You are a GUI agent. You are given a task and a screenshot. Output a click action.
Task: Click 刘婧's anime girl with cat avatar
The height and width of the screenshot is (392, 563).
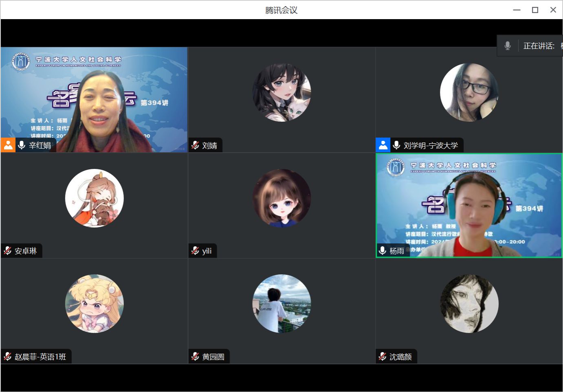pos(281,92)
